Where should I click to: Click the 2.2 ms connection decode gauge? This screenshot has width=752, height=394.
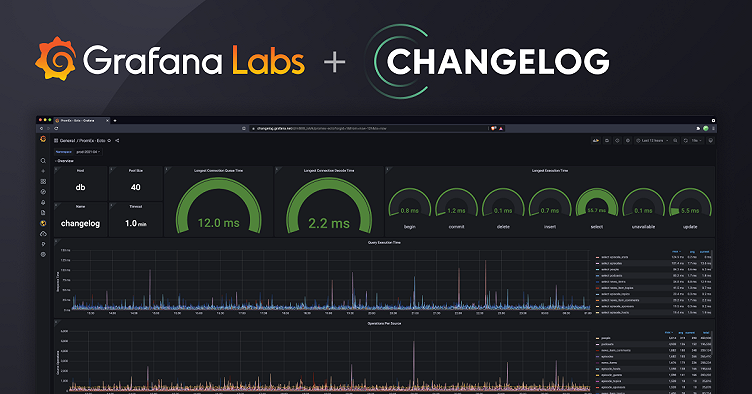click(x=329, y=206)
